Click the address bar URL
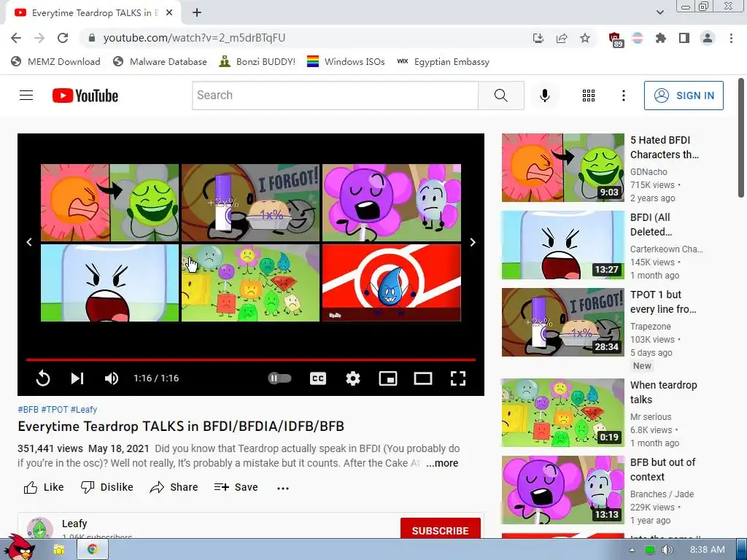 tap(194, 38)
